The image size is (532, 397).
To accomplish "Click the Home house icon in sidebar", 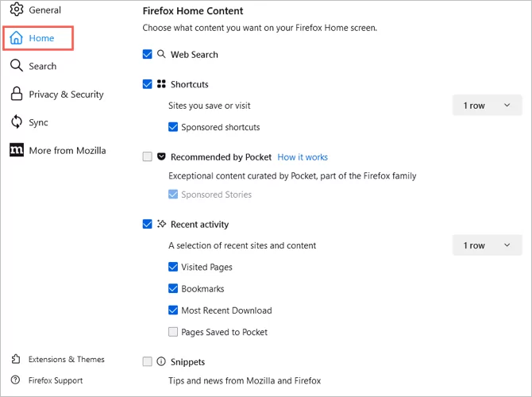I will [16, 38].
